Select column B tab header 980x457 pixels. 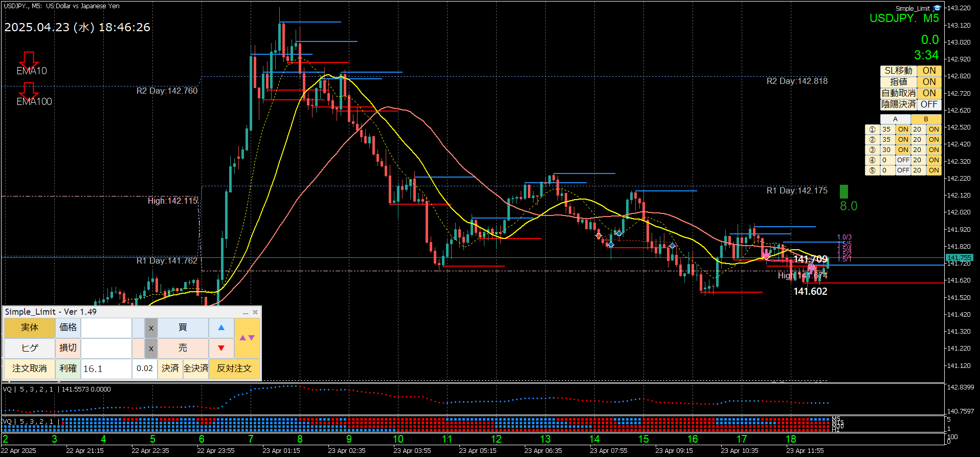[926, 119]
